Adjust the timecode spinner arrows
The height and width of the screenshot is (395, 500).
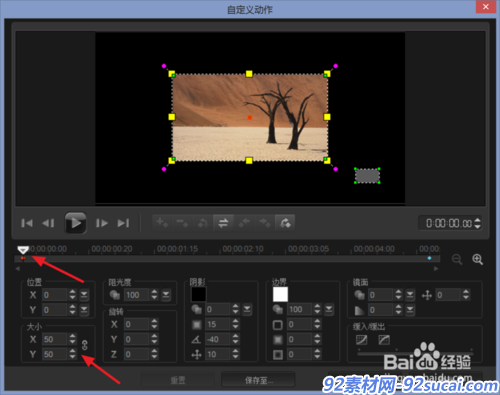pos(478,223)
